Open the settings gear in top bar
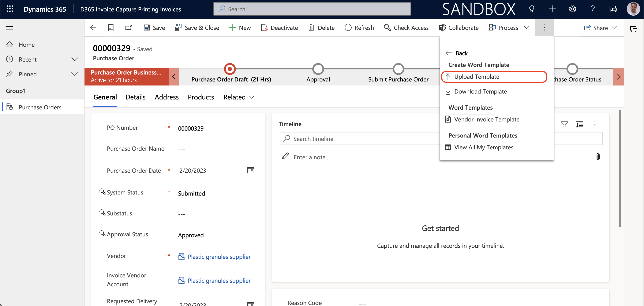644x306 pixels. 572,9
